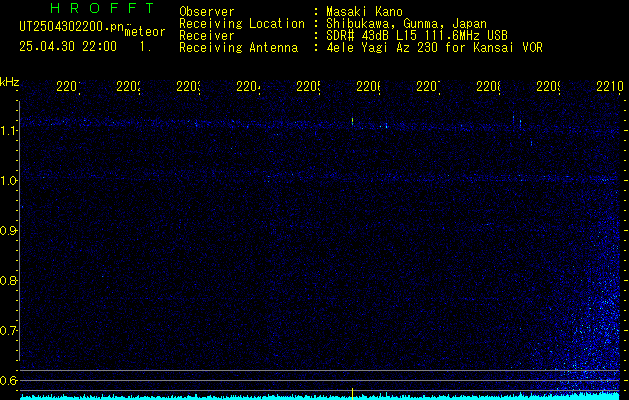Image resolution: width=629 pixels, height=400 pixels.
Task: Click the 0.9 kHz frequency axis label
Action: [x=8, y=231]
